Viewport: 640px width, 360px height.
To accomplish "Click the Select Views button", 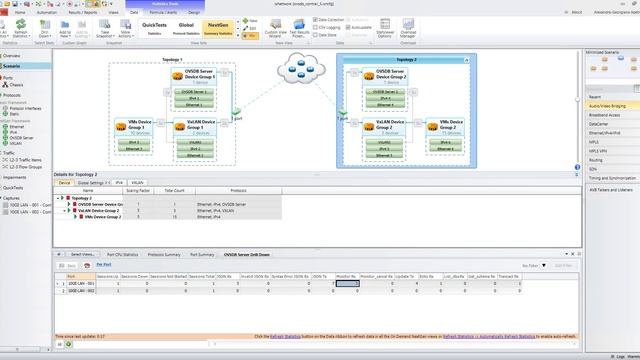I will coord(82,254).
